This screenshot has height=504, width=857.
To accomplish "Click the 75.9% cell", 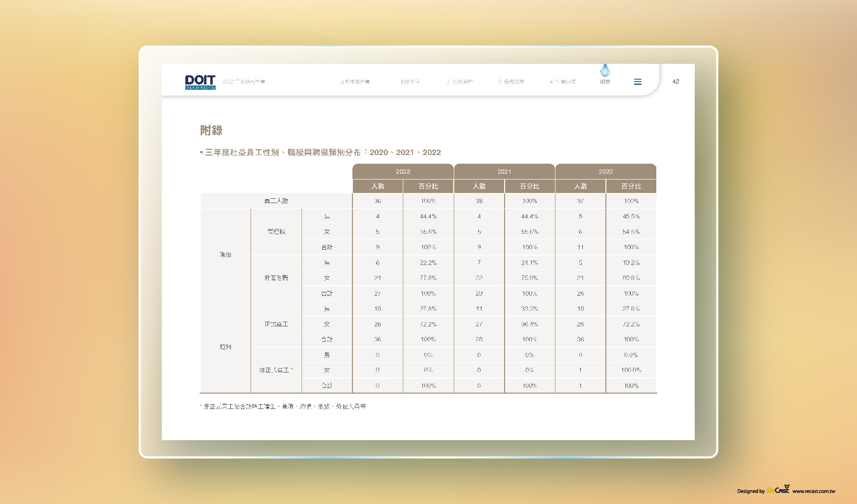I will click(x=530, y=278).
